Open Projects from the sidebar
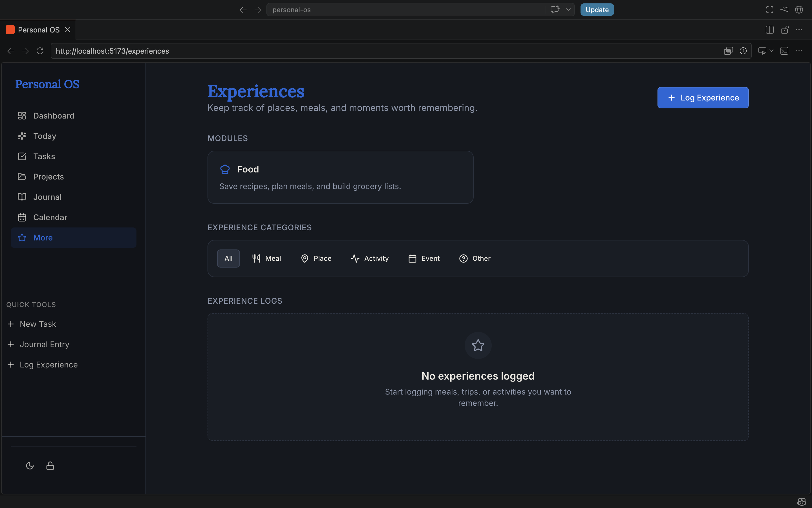Viewport: 812px width, 508px height. (x=74, y=177)
